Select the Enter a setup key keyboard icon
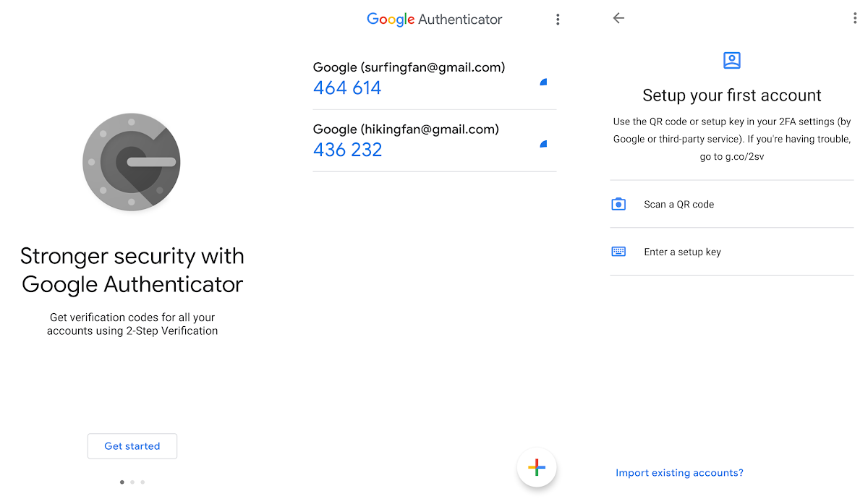The height and width of the screenshot is (499, 868). point(618,251)
